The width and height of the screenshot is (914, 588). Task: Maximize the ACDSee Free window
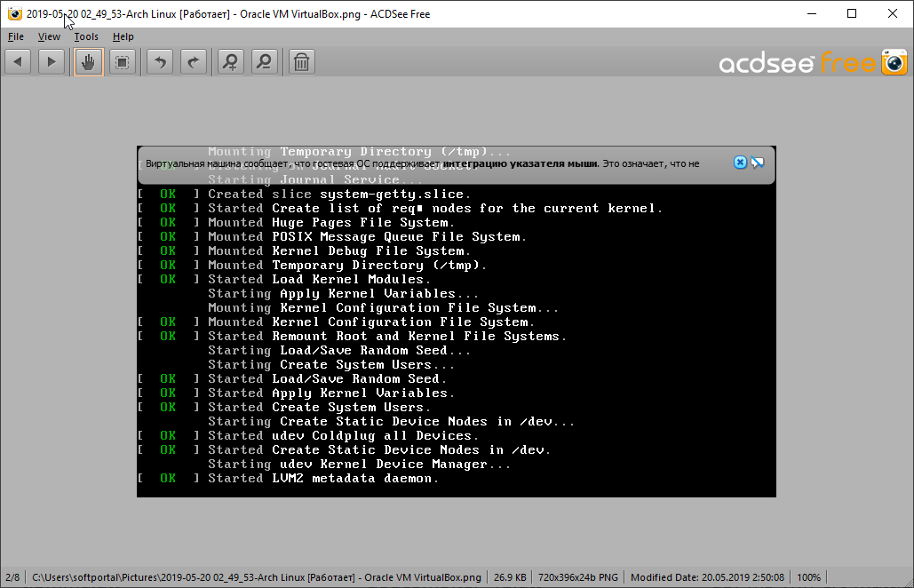click(x=852, y=13)
